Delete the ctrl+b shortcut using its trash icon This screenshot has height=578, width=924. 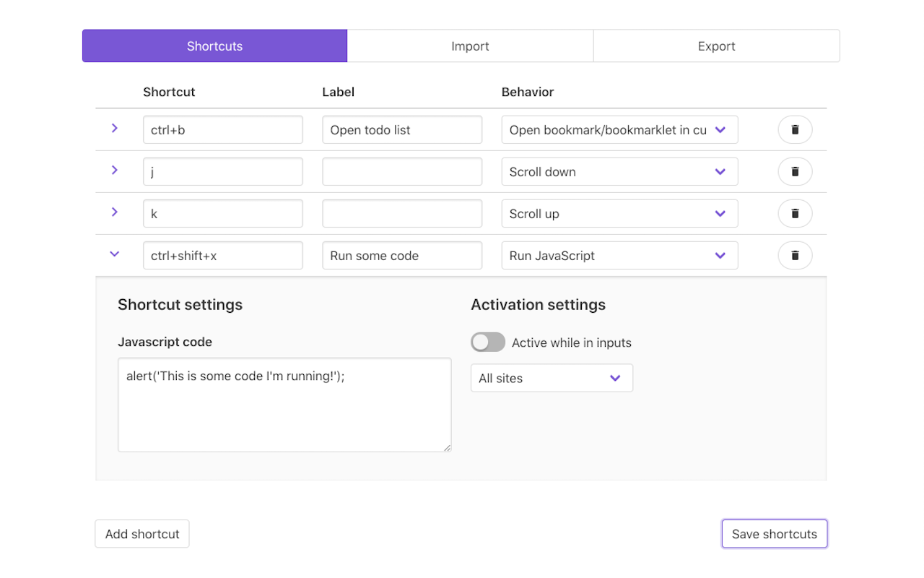coord(795,129)
